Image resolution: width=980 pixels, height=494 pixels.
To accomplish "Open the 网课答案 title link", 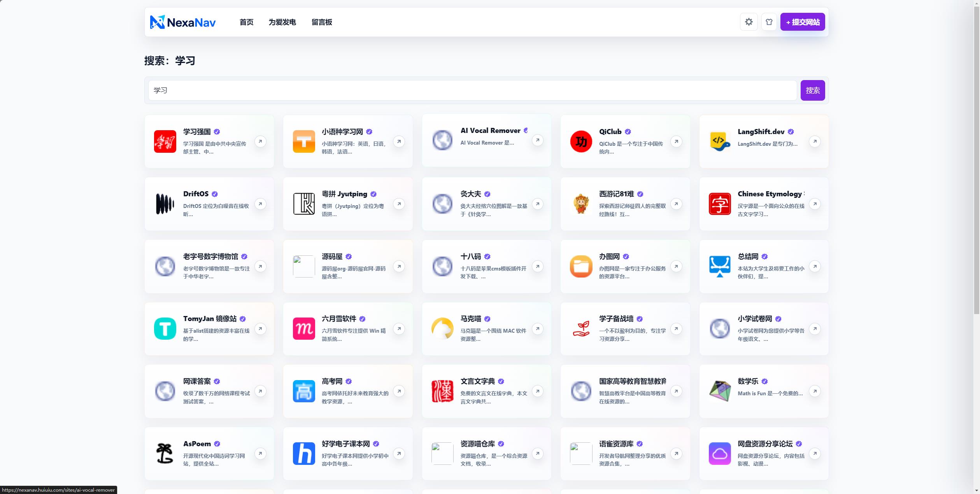I will [197, 381].
